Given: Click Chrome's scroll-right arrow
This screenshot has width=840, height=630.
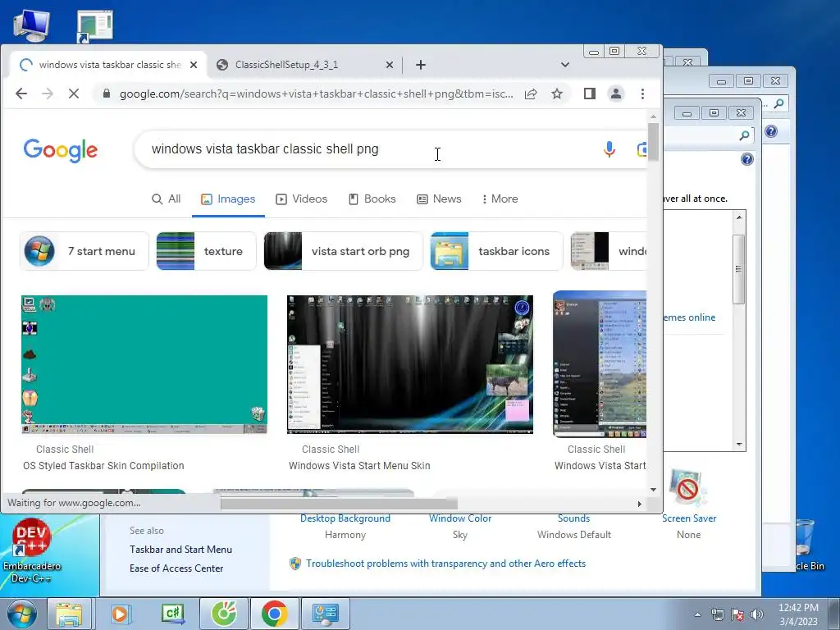Looking at the screenshot, I should 639,504.
